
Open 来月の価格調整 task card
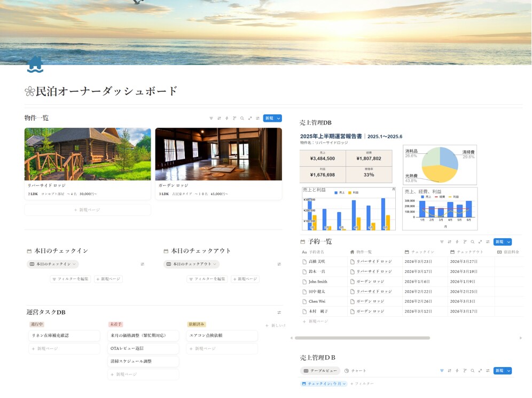(x=143, y=335)
